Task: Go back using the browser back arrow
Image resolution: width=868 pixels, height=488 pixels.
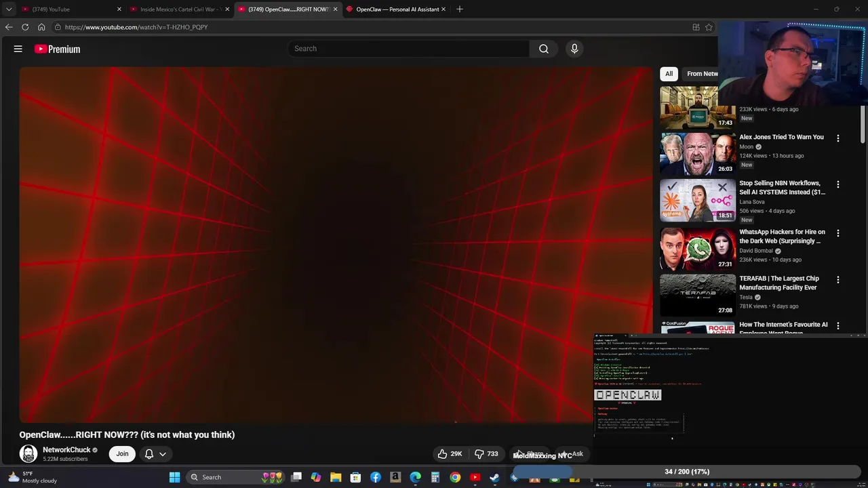Action: coord(8,27)
